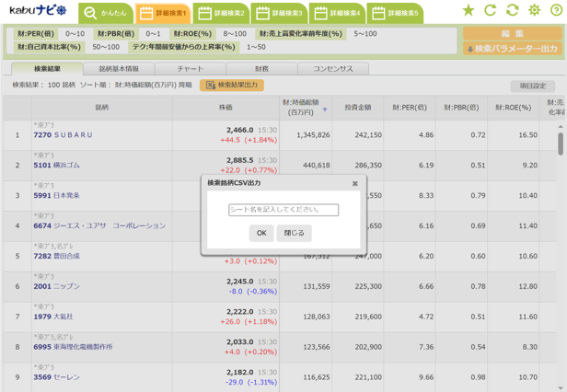Sort by 時価総額 column header arrow
The image size is (567, 392).
325,110
